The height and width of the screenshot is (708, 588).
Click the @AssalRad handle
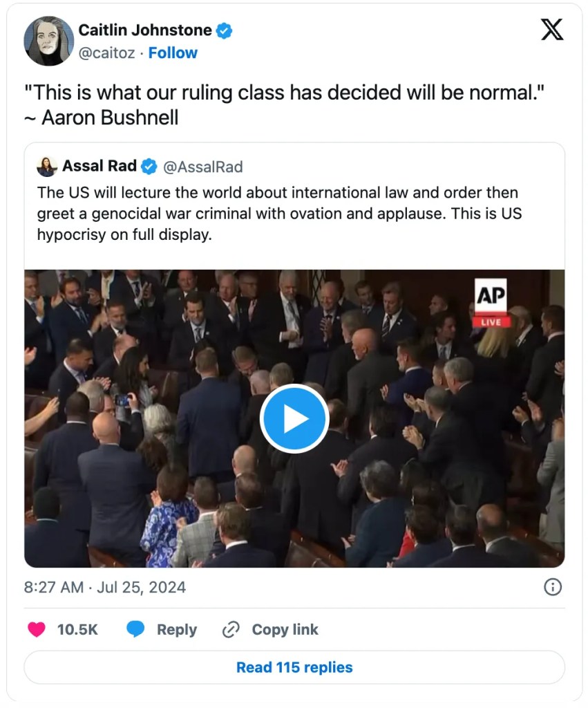[202, 167]
